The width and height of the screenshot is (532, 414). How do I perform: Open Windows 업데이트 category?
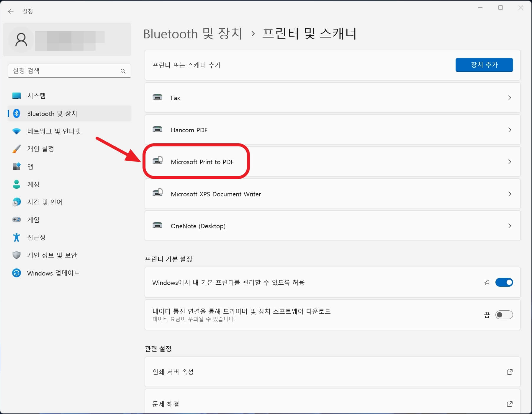[x=69, y=273]
